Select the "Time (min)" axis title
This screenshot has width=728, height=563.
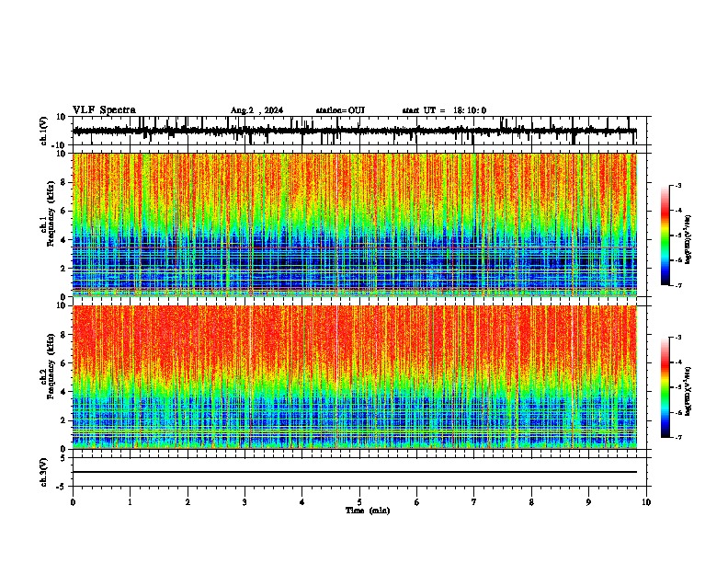368,511
